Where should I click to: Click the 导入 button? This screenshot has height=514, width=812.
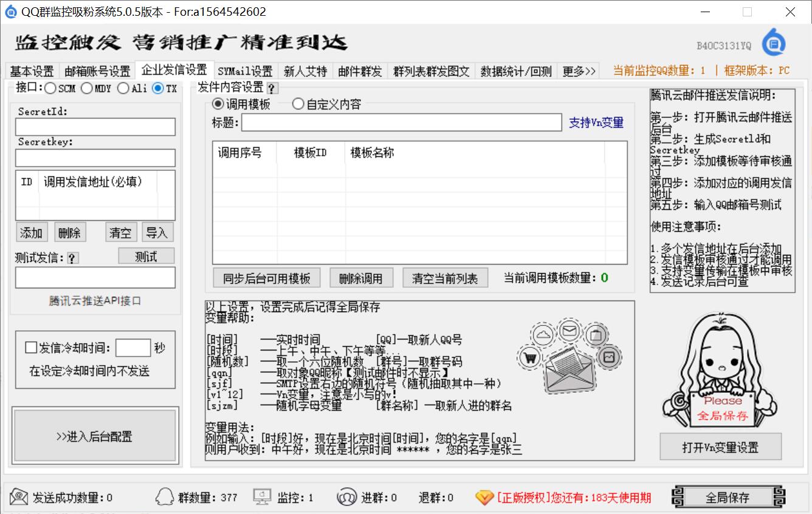(157, 232)
